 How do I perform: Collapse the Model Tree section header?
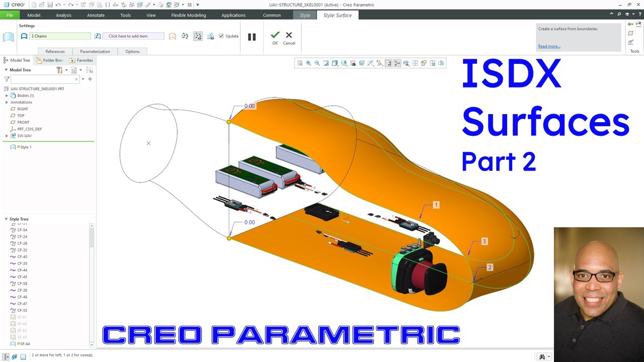pyautogui.click(x=6, y=70)
